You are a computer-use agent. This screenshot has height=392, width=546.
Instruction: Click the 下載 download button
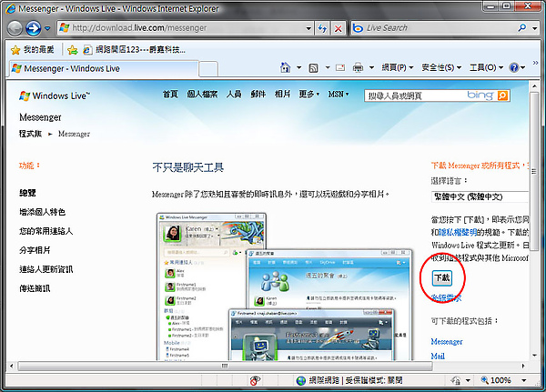(x=442, y=277)
